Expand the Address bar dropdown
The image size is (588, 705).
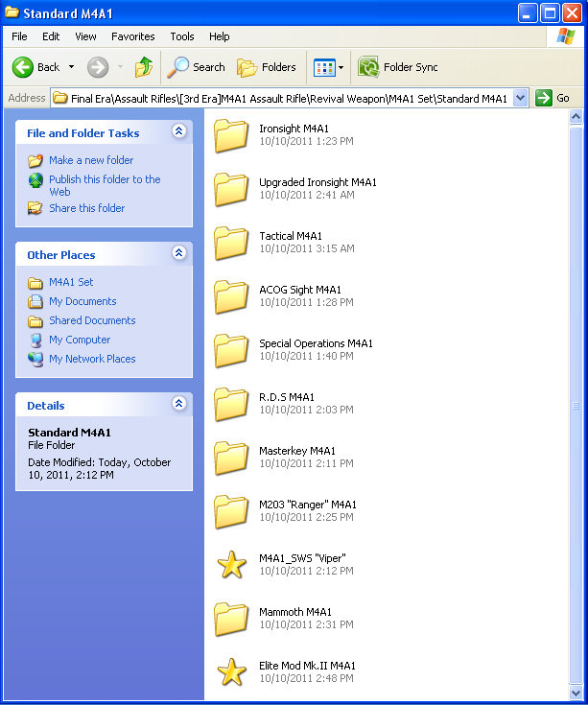point(520,98)
